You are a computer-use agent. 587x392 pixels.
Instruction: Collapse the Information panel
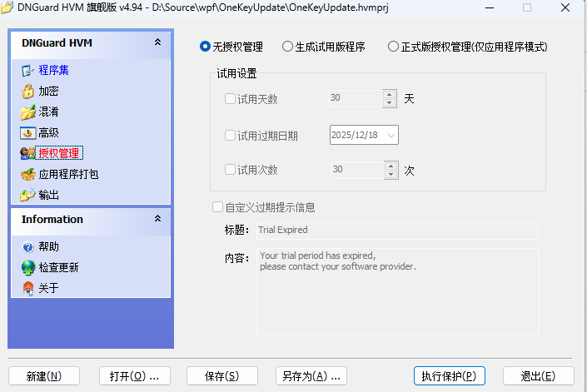coord(157,218)
